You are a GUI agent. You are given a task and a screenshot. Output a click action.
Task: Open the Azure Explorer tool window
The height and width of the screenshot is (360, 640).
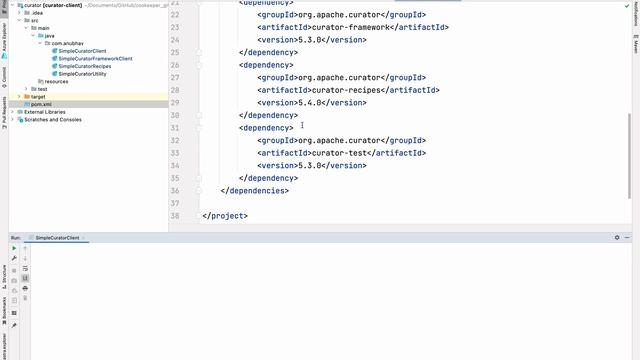tap(4, 40)
